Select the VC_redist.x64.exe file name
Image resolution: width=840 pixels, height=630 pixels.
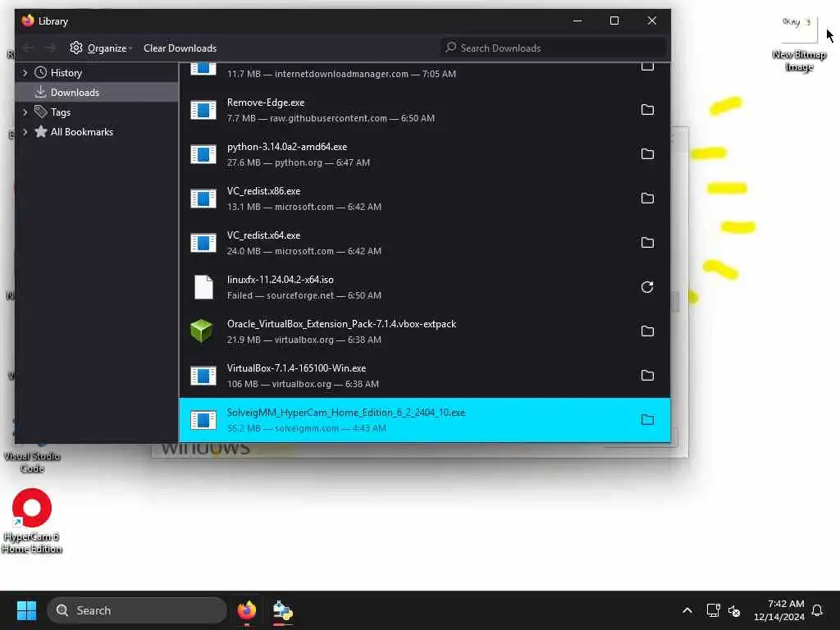(263, 235)
